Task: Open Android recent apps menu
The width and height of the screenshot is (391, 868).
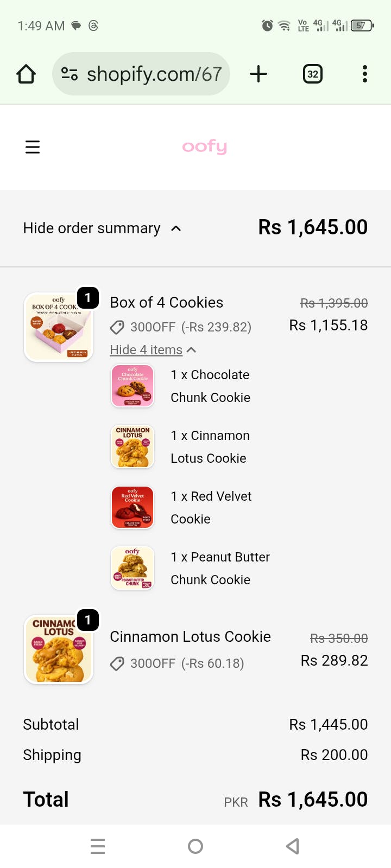Action: tap(98, 846)
